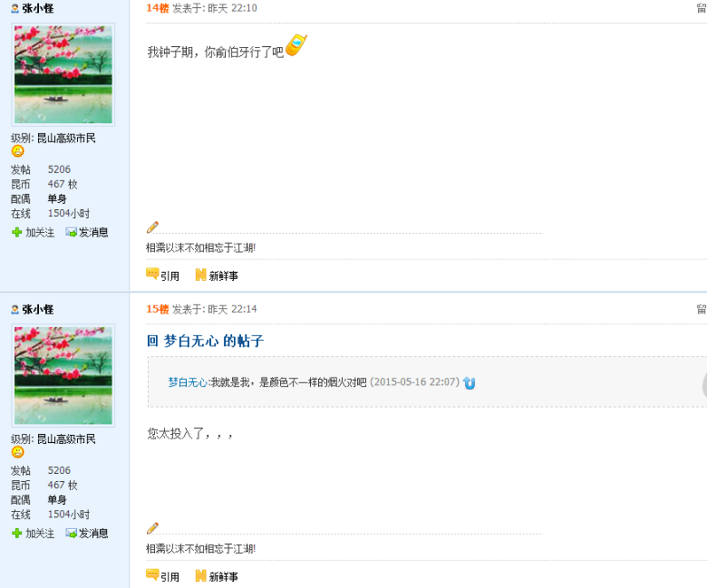Click the green plus 加关注 icon in post 14
This screenshot has width=707, height=588.
[x=16, y=232]
